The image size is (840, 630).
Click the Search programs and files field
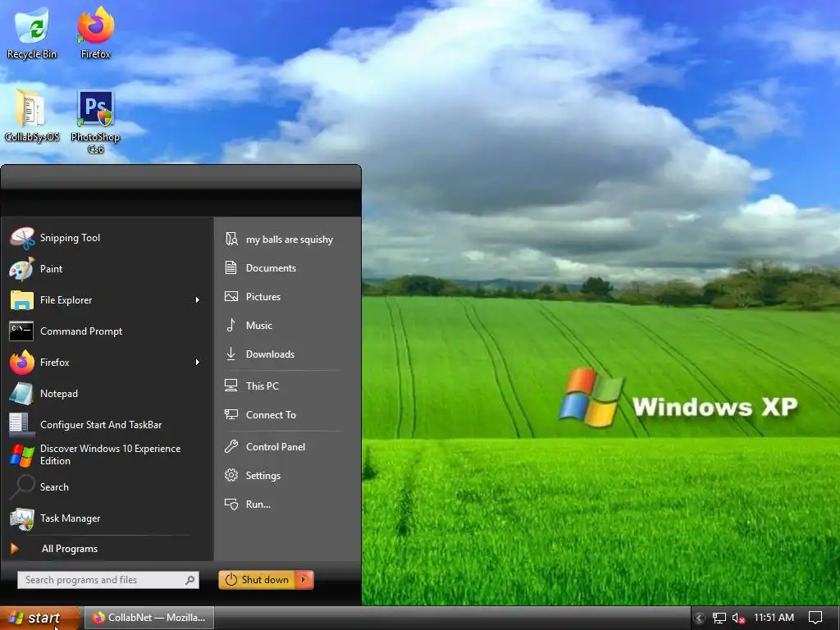(x=108, y=580)
